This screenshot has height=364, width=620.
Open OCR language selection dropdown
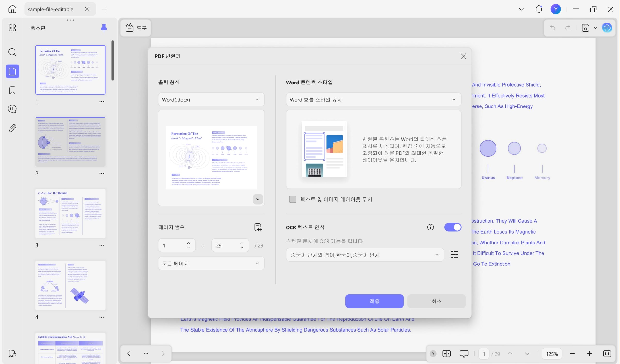click(x=365, y=255)
